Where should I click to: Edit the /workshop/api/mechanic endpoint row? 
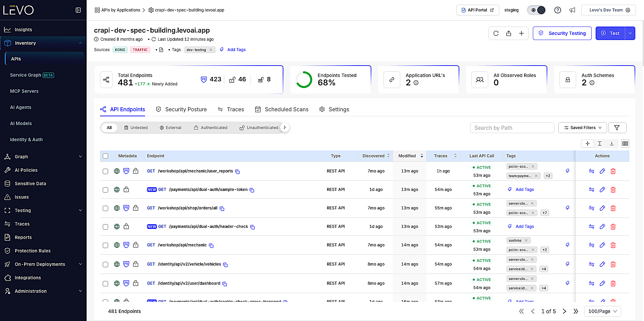[x=602, y=245]
